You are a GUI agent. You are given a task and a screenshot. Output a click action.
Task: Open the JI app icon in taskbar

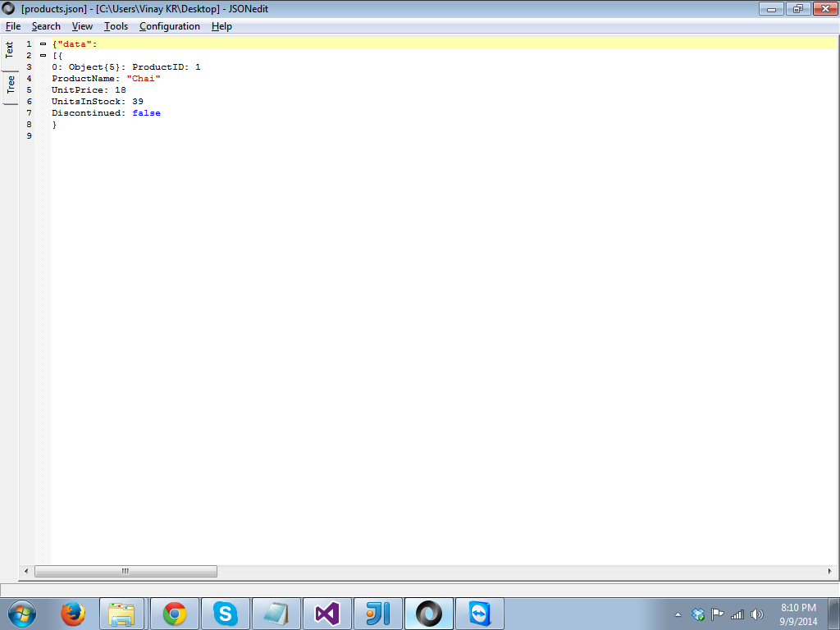(378, 614)
